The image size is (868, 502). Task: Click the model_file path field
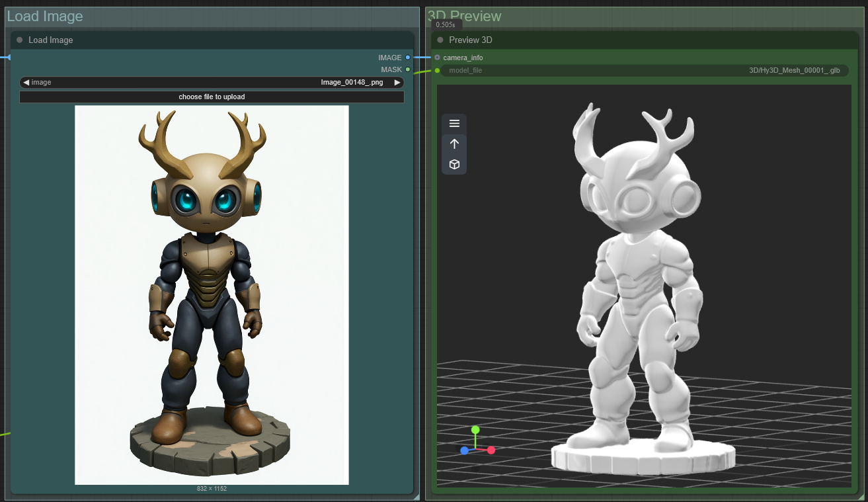coord(645,70)
